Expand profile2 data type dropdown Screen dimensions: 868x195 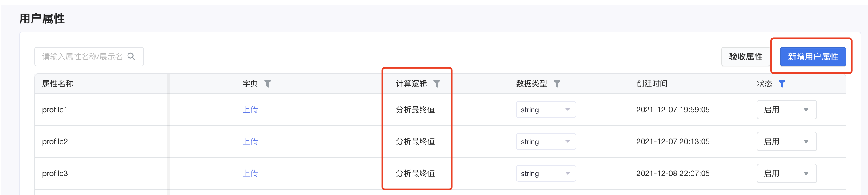pyautogui.click(x=546, y=142)
